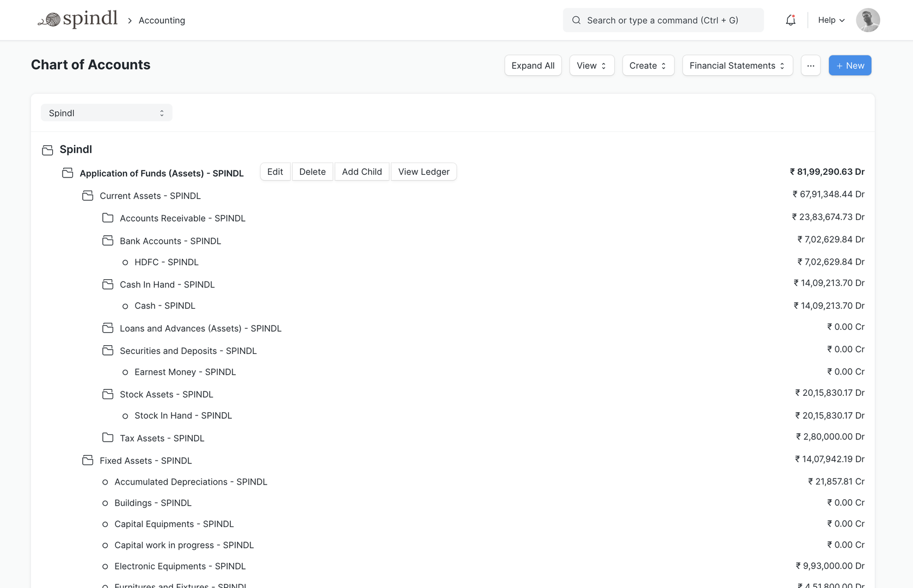Select Tax Assets - SPINDL label
This screenshot has height=588, width=913.
click(162, 439)
